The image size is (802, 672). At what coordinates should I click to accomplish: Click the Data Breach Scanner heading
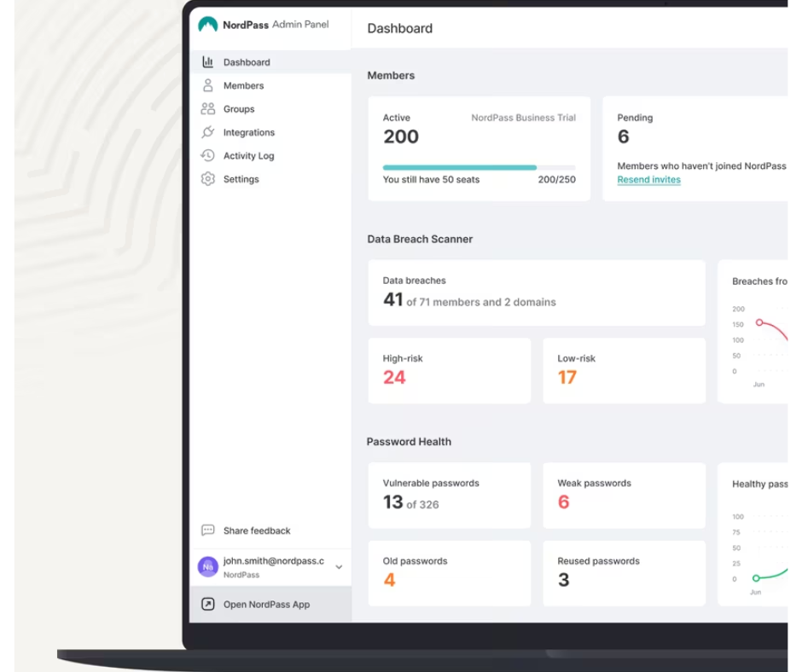(x=420, y=239)
